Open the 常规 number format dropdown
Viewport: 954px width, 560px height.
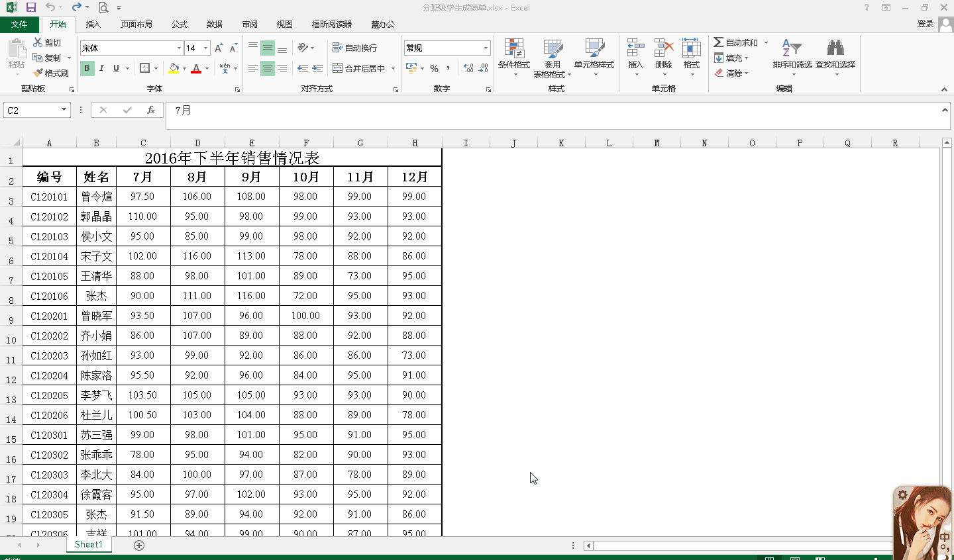click(x=486, y=48)
